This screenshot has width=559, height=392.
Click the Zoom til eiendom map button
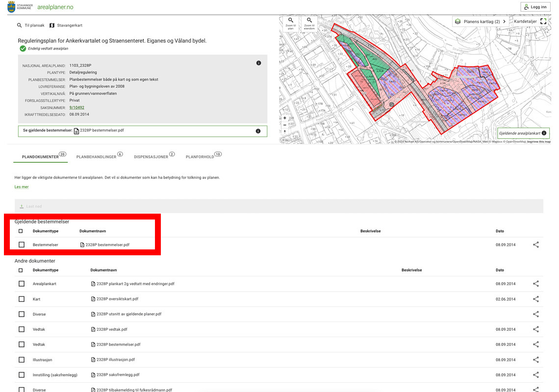click(x=309, y=23)
